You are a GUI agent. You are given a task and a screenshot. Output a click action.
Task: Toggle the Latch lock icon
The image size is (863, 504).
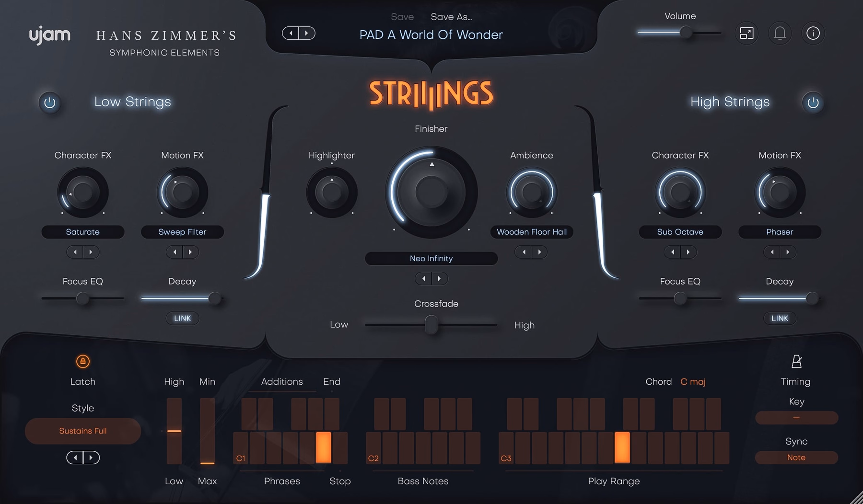click(83, 361)
